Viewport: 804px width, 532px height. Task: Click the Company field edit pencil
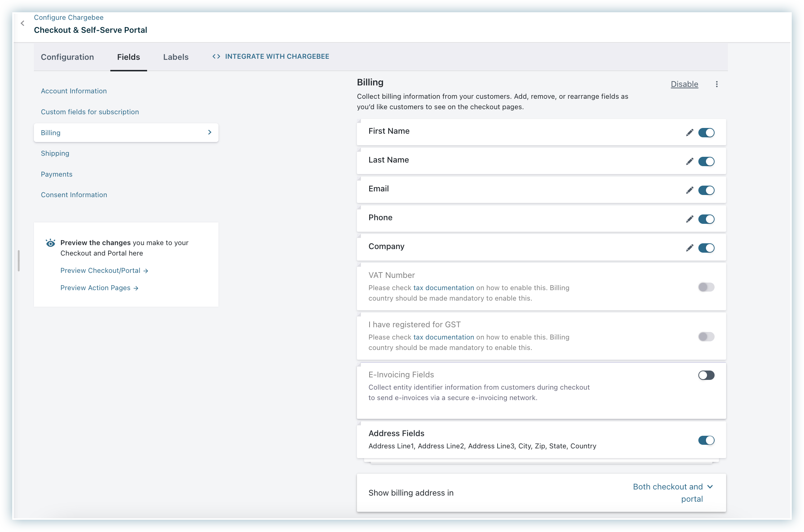(689, 248)
